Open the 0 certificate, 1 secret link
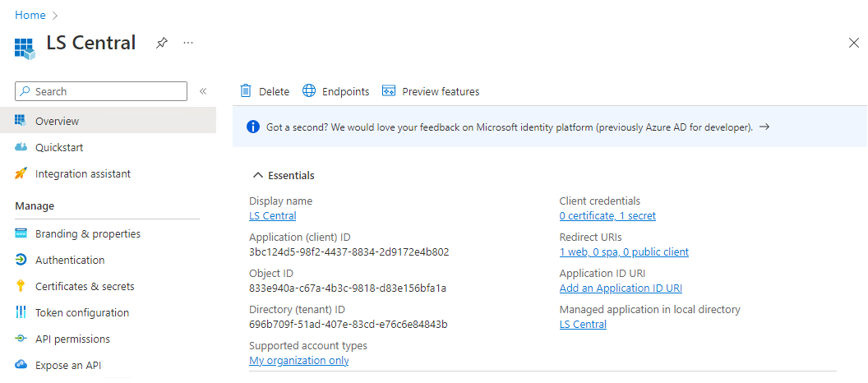 point(607,216)
